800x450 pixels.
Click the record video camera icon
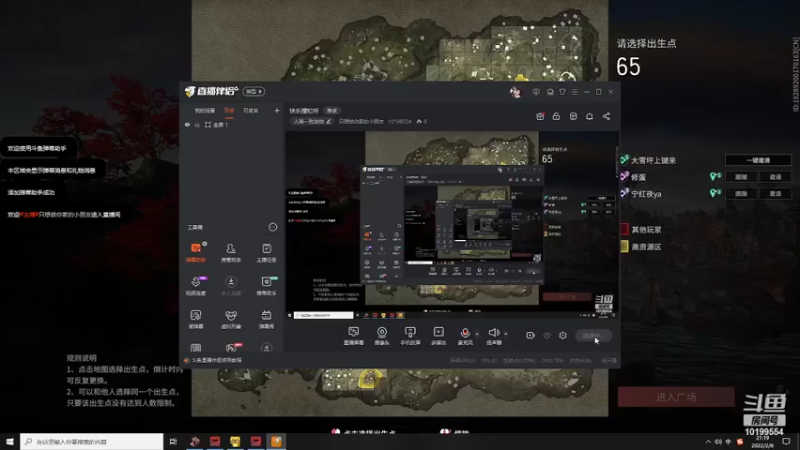click(530, 335)
